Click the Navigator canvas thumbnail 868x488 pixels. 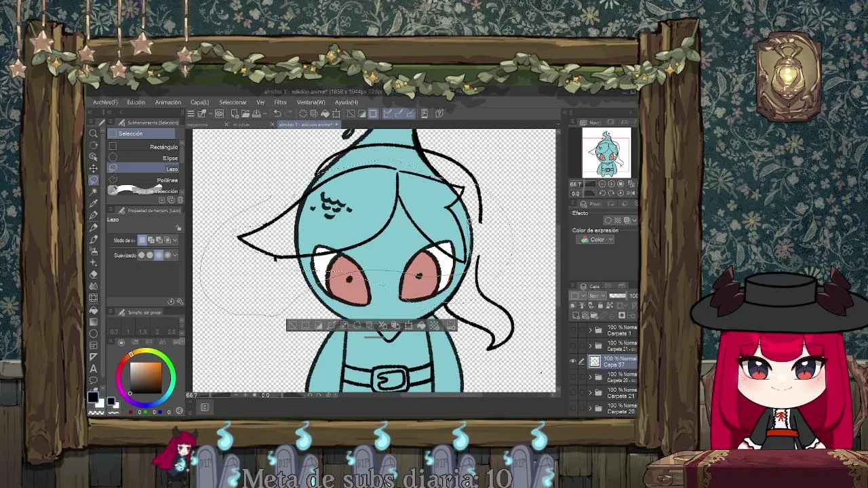pos(606,152)
